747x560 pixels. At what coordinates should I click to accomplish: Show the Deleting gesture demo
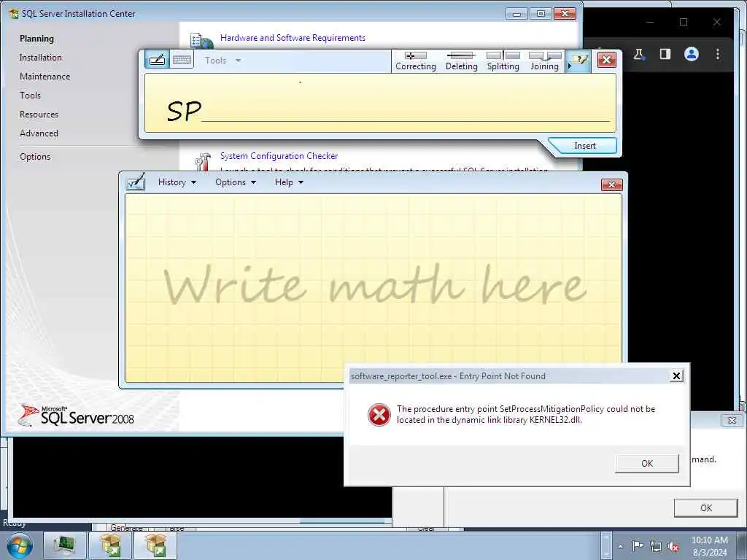(x=461, y=61)
